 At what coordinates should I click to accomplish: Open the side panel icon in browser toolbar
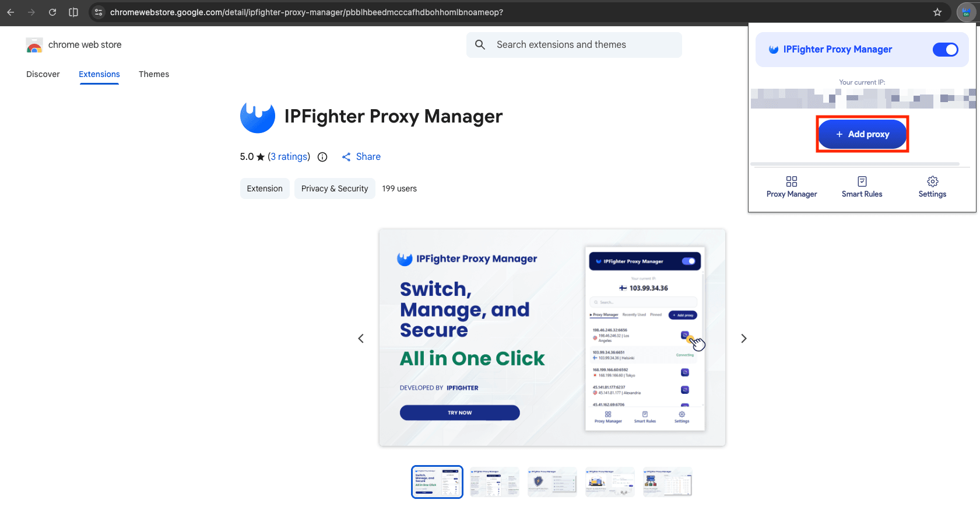[x=73, y=12]
